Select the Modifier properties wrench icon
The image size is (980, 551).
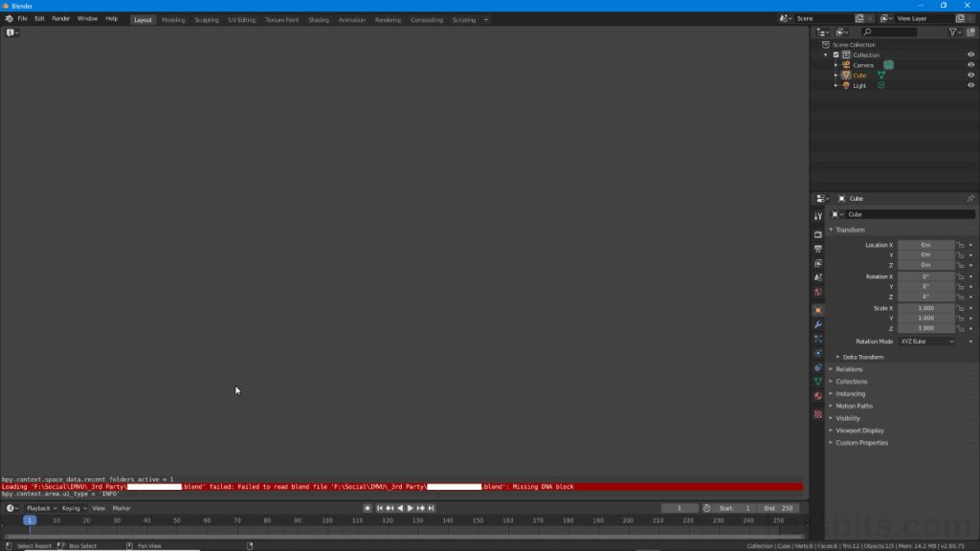[x=818, y=325]
